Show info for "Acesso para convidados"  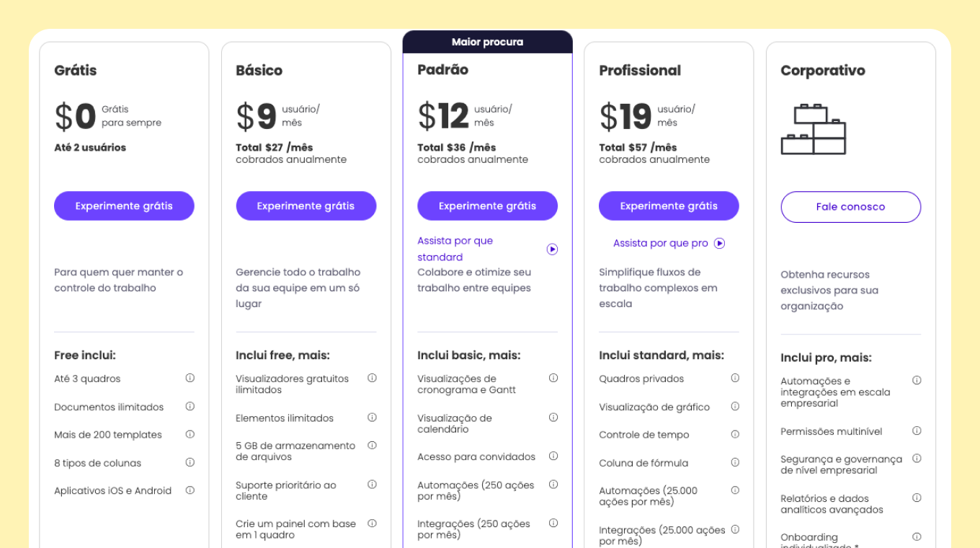coord(553,456)
